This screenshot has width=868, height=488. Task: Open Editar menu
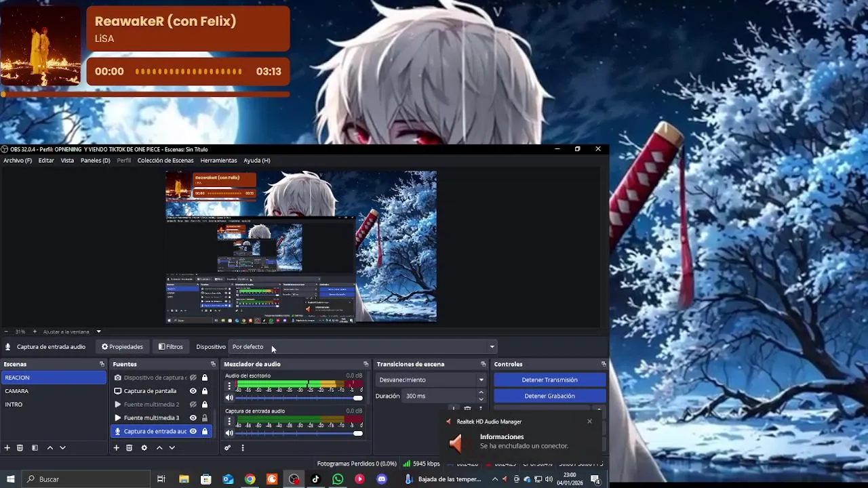tap(46, 161)
